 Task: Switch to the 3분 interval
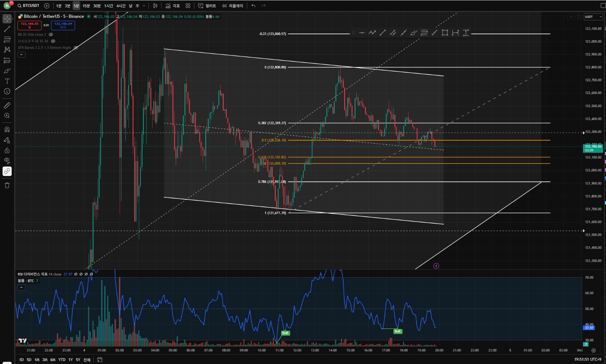coord(67,5)
